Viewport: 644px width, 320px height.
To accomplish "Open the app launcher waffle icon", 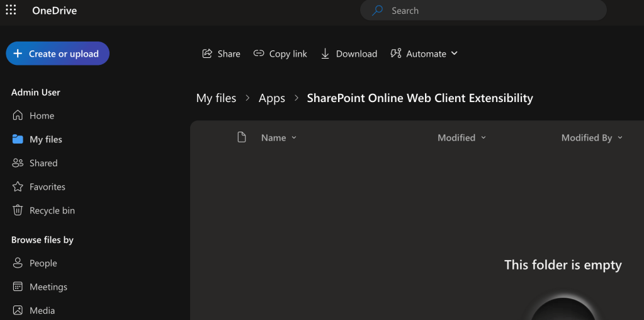I will 11,10.
